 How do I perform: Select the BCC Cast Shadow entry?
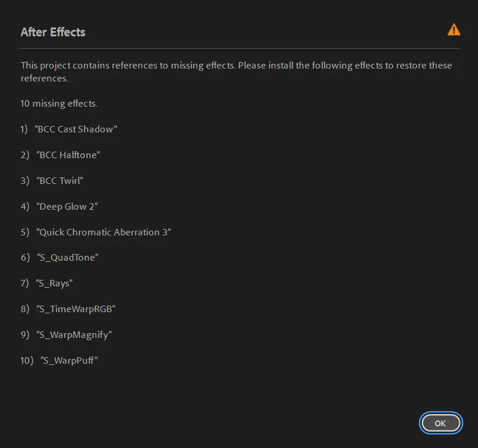pyautogui.click(x=76, y=129)
